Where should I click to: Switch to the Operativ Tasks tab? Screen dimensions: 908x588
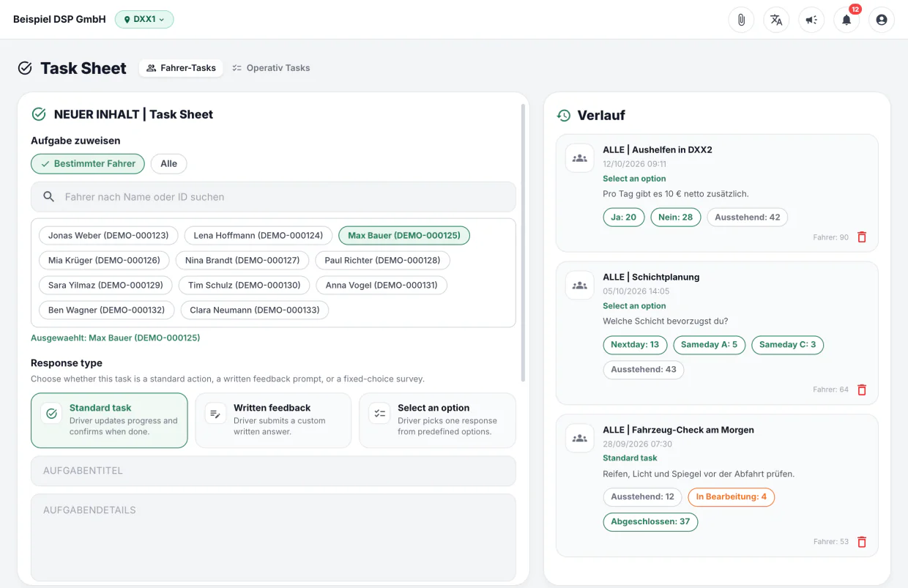[x=271, y=68]
